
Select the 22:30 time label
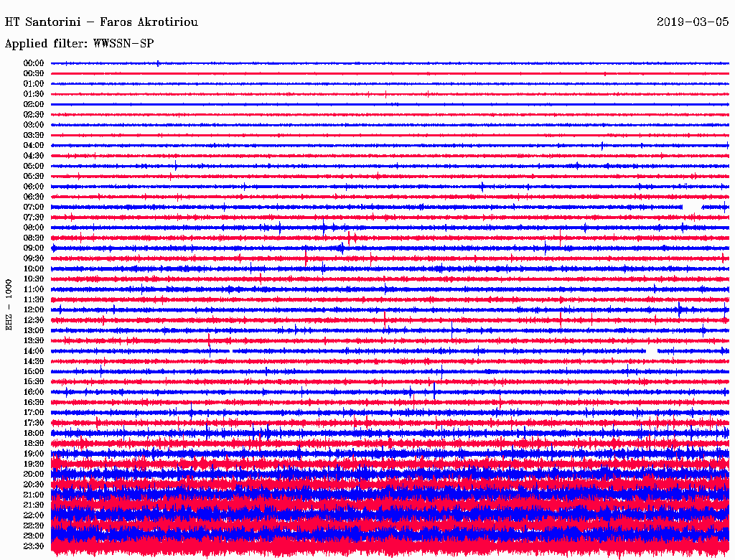(x=34, y=526)
